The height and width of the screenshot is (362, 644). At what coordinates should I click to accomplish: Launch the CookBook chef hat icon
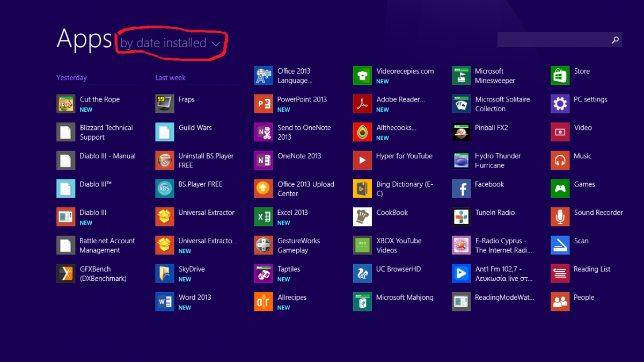pos(362,217)
